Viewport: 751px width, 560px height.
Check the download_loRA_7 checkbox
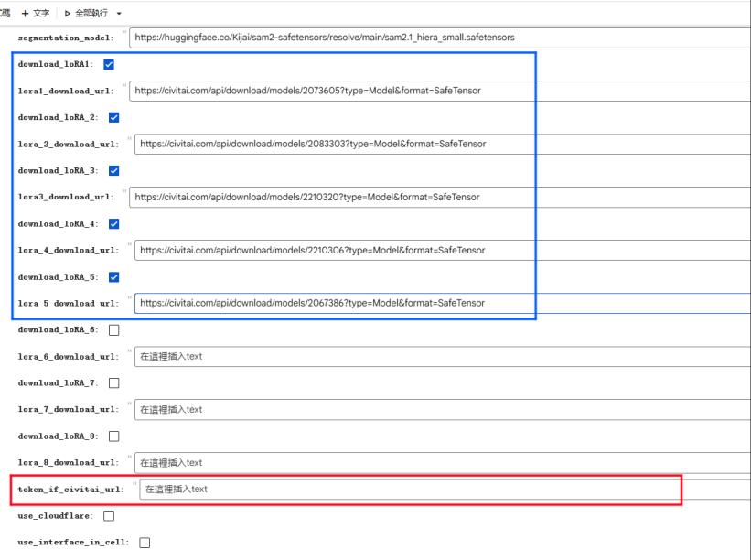pyautogui.click(x=115, y=383)
